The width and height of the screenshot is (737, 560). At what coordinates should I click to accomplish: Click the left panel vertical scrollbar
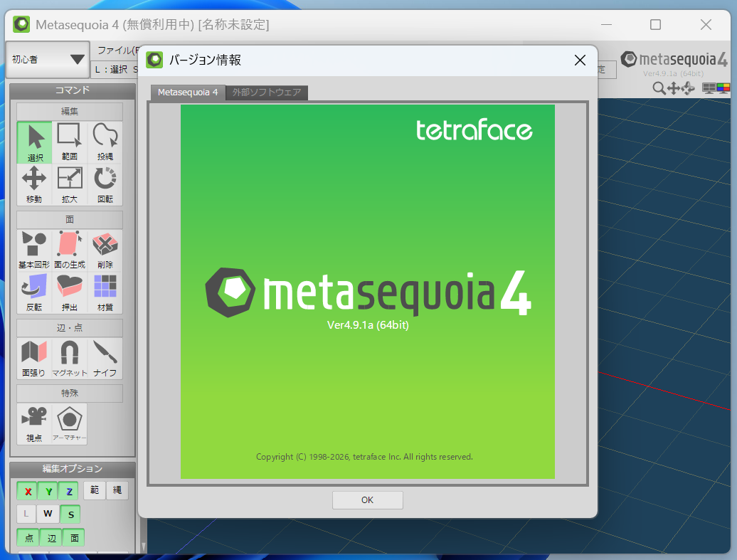(143, 535)
